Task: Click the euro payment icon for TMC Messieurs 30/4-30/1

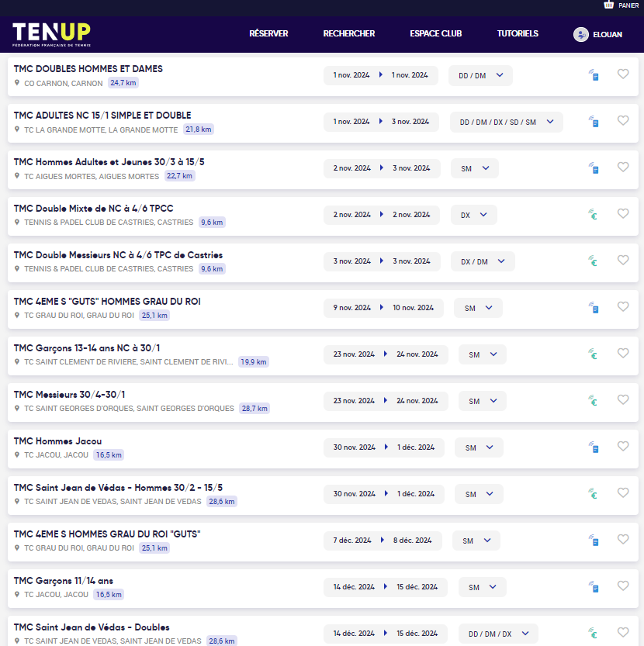Action: click(593, 401)
